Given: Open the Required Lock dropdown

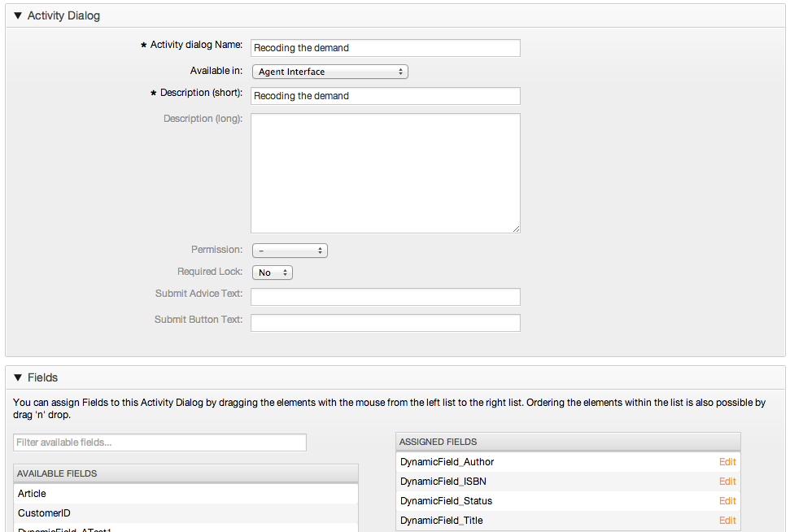Looking at the screenshot, I should [x=272, y=273].
